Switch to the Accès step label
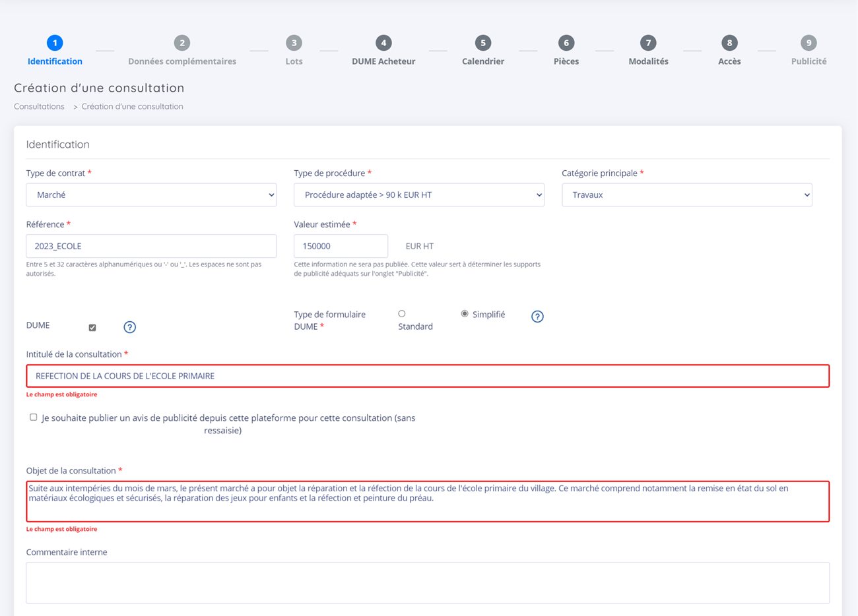This screenshot has height=616, width=858. 729,61
